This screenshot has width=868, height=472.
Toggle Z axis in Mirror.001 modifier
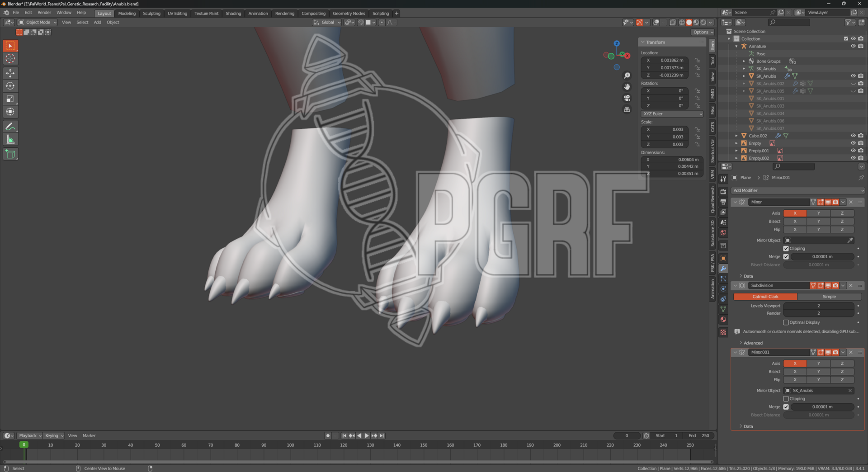(842, 363)
